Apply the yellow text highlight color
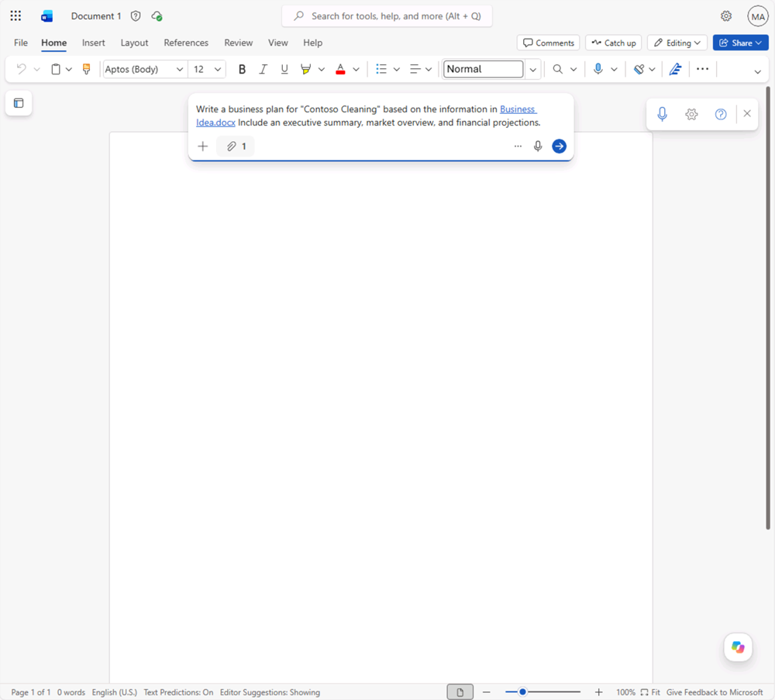 pos(306,69)
